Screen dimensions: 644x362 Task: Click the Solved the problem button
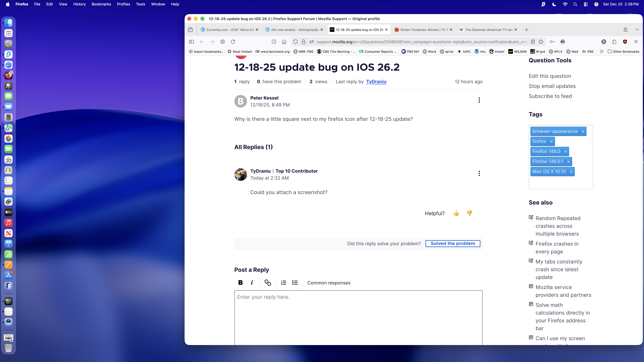453,243
